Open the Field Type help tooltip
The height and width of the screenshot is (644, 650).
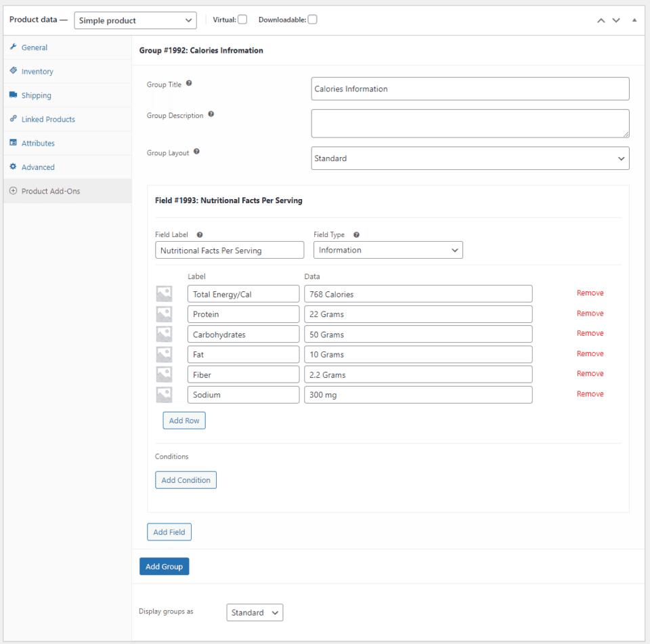pyautogui.click(x=355, y=234)
